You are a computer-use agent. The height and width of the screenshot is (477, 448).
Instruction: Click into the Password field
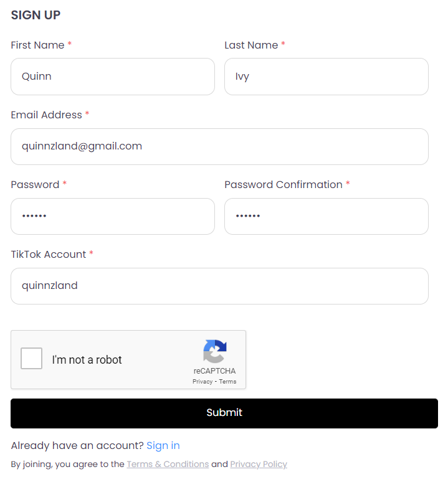(x=113, y=216)
